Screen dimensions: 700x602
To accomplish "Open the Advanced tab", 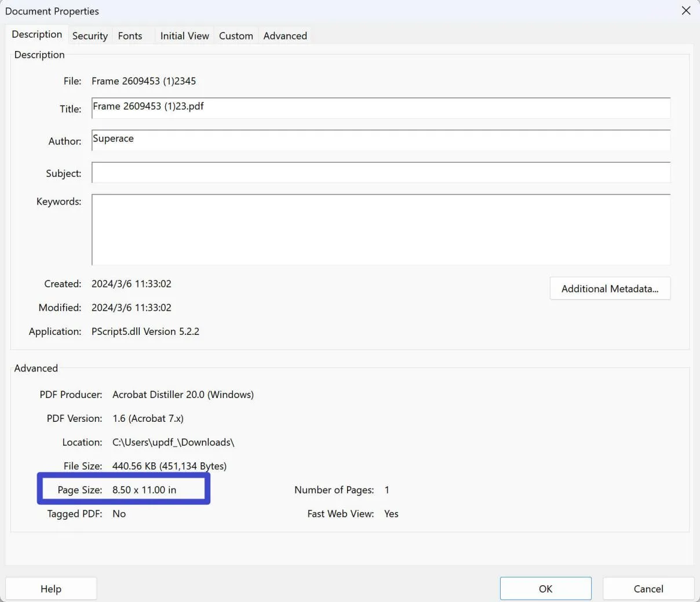I will coord(285,35).
